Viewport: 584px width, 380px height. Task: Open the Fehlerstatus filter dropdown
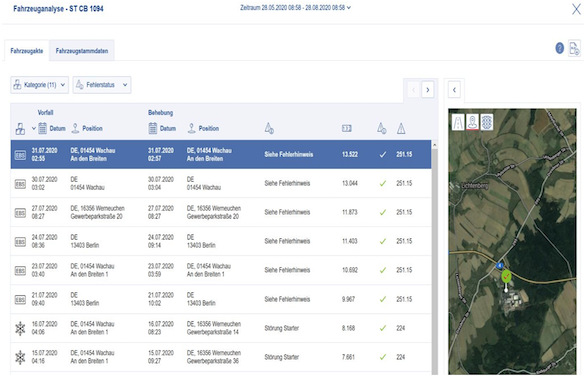[102, 85]
